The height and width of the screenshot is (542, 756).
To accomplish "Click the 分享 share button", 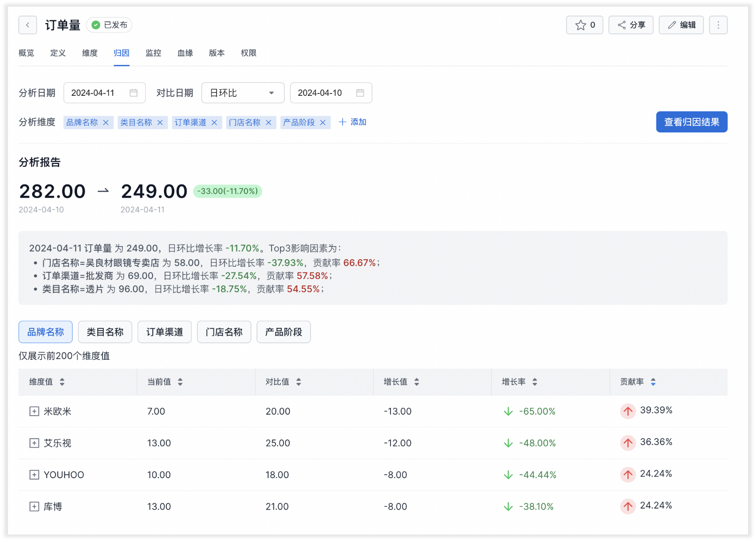I will coord(631,25).
